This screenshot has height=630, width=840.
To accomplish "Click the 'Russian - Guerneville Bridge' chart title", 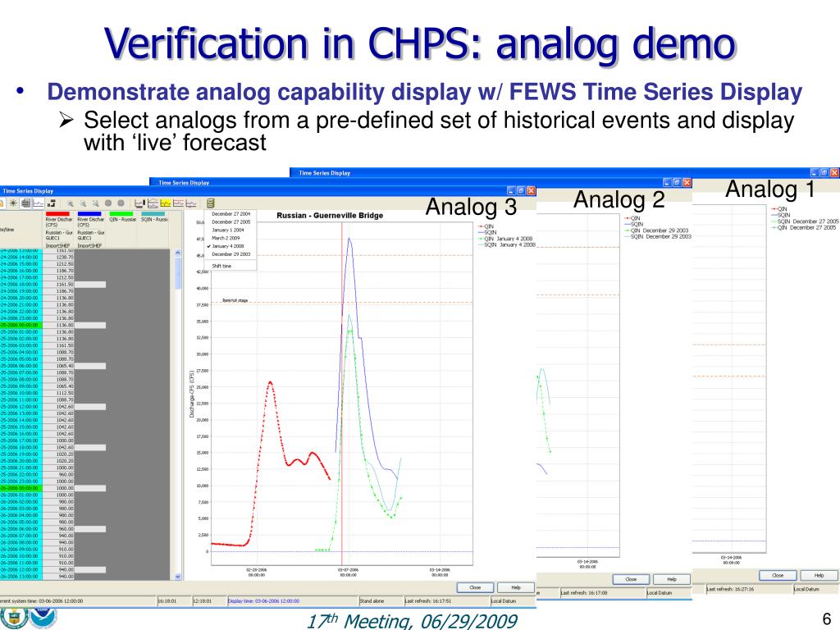I will [330, 216].
